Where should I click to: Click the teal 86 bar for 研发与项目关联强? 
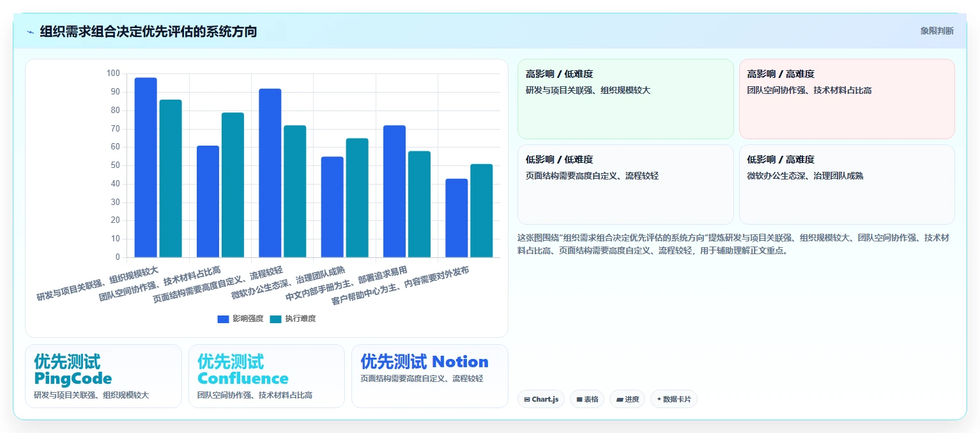[x=171, y=178]
